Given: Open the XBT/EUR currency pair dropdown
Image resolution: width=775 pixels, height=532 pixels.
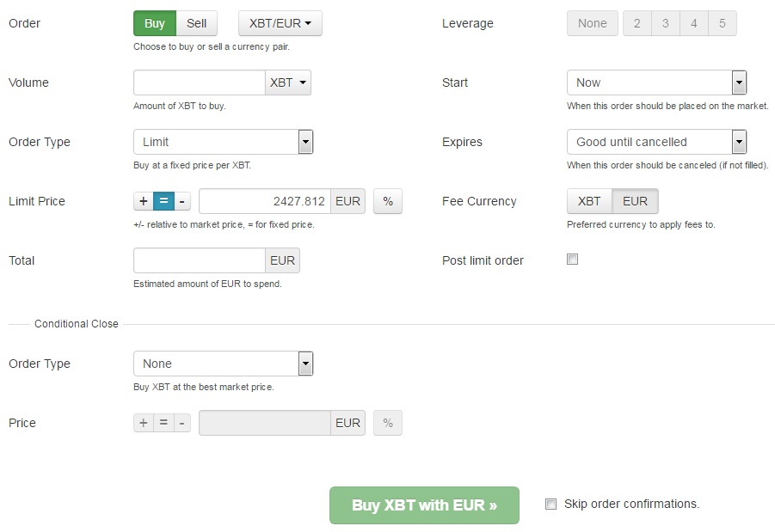Looking at the screenshot, I should pos(280,23).
